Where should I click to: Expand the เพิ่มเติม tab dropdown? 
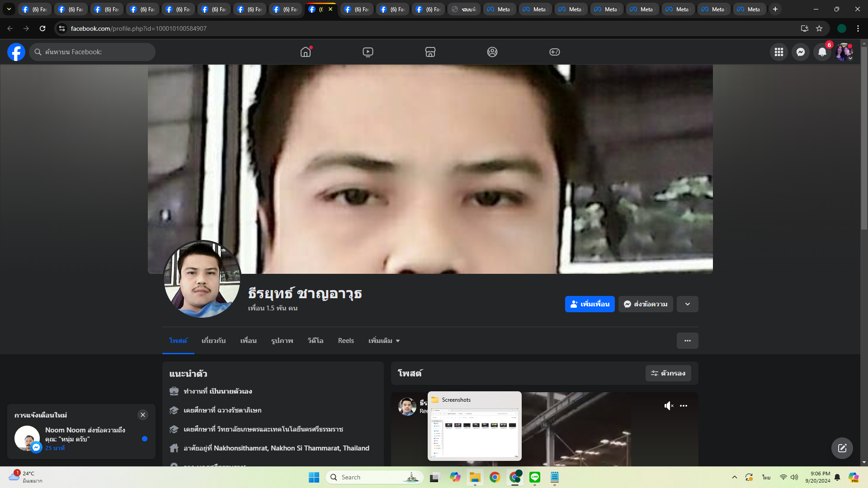[x=384, y=341]
